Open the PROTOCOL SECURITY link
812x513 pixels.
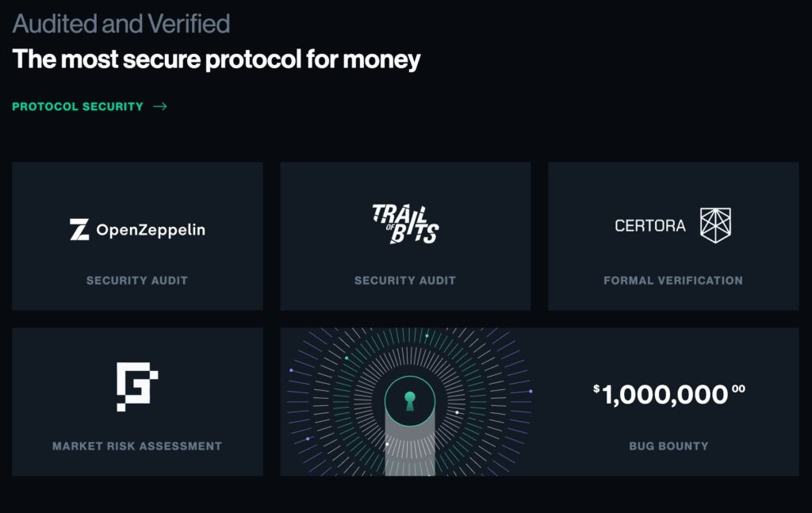click(78, 106)
